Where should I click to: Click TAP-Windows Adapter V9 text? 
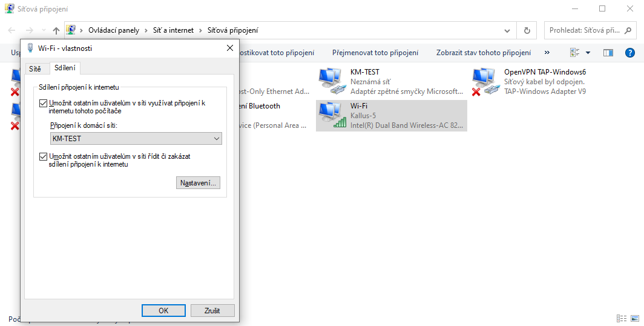click(x=545, y=91)
